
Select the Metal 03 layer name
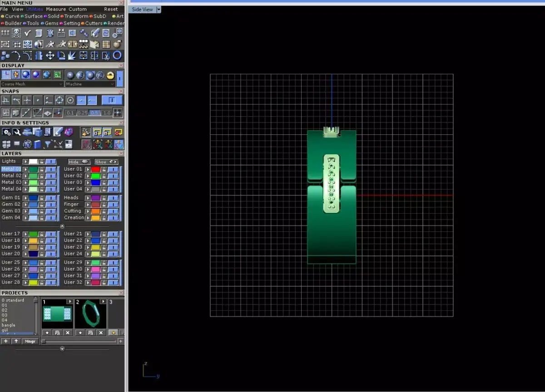11,182
